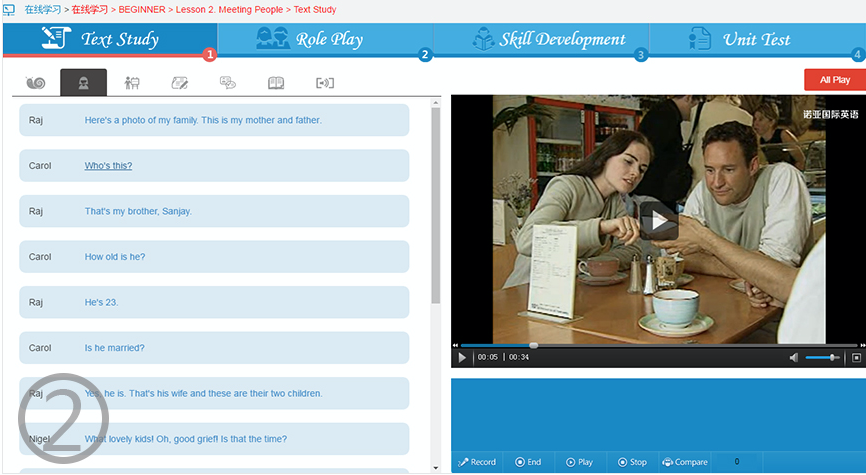Screen dimensions: 866x475
Task: Open the writing practice pencil icon
Action: point(180,83)
